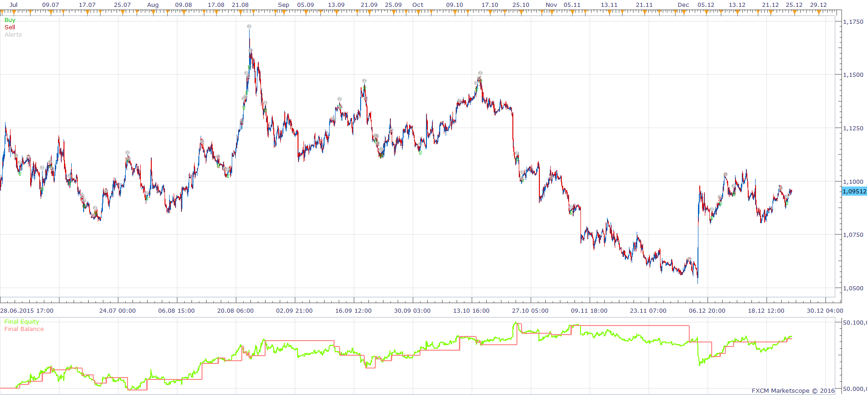Image resolution: width=868 pixels, height=395 pixels.
Task: Click the 1,1750 price axis label
Action: tap(853, 22)
